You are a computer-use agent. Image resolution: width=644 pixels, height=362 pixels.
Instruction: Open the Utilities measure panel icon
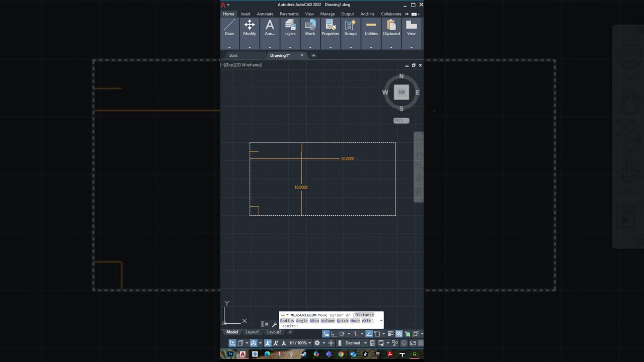click(371, 25)
